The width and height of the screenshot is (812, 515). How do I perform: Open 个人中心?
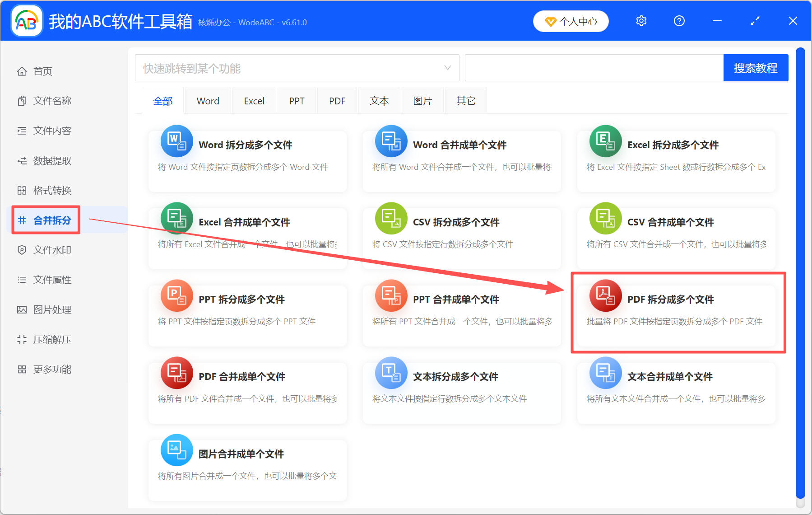pos(571,21)
